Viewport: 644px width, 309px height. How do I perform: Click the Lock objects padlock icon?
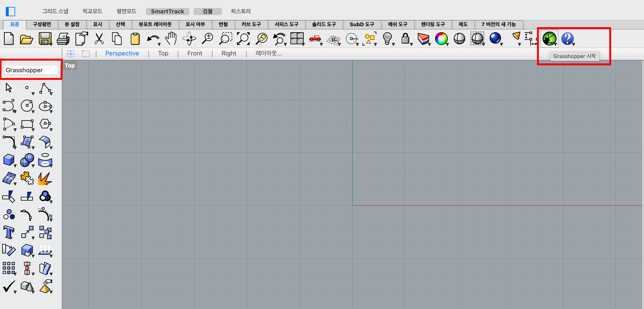405,38
